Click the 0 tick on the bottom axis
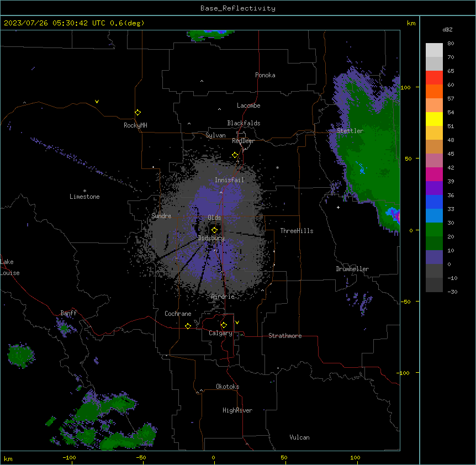Image resolution: width=476 pixels, height=465 pixels. click(213, 457)
